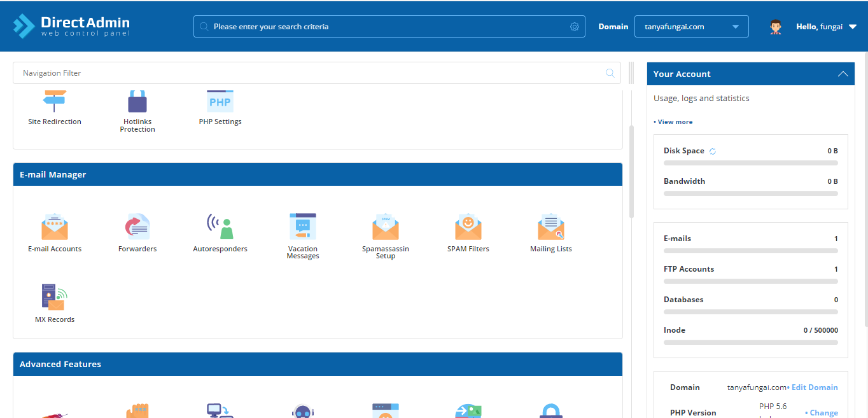Click inside the Navigation Filter field
Screen dimensions: 868x418
click(x=255, y=73)
